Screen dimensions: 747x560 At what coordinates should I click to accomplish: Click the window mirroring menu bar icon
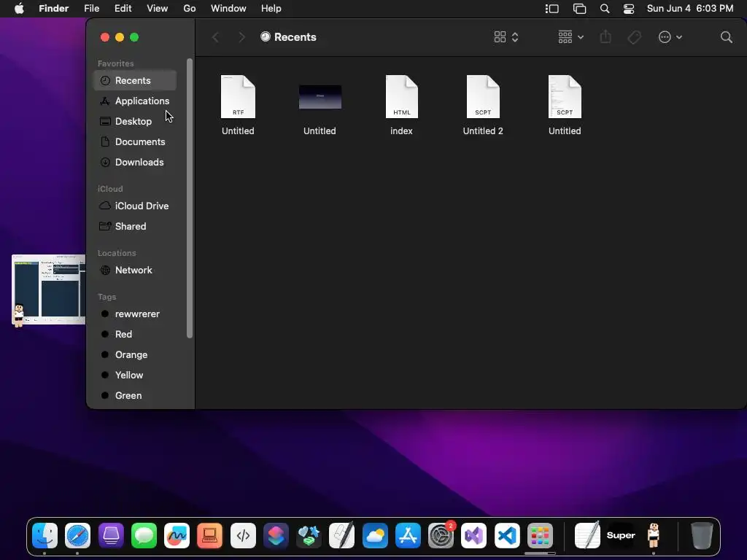[x=579, y=9]
